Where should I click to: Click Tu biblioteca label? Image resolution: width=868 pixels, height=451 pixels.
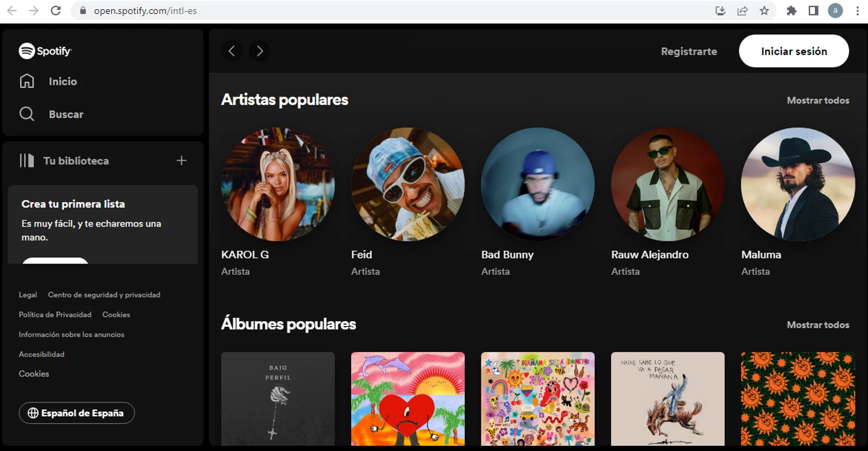pos(76,161)
